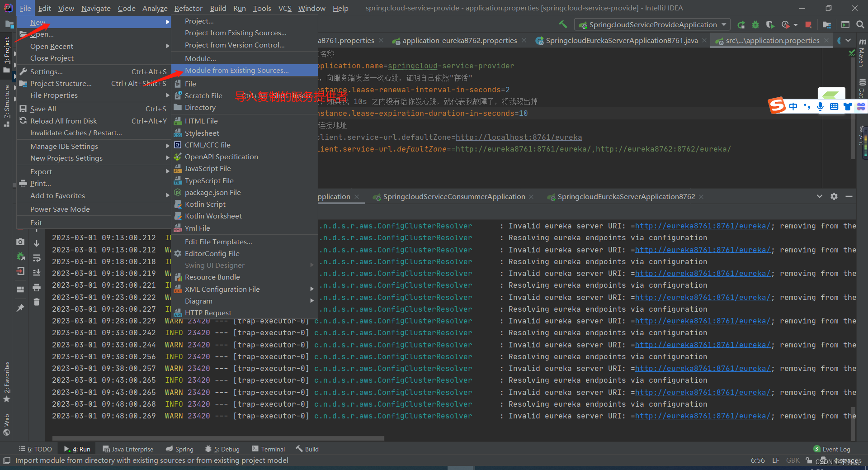The width and height of the screenshot is (868, 470).
Task: Open the 6: TODO tool window button
Action: click(x=35, y=449)
